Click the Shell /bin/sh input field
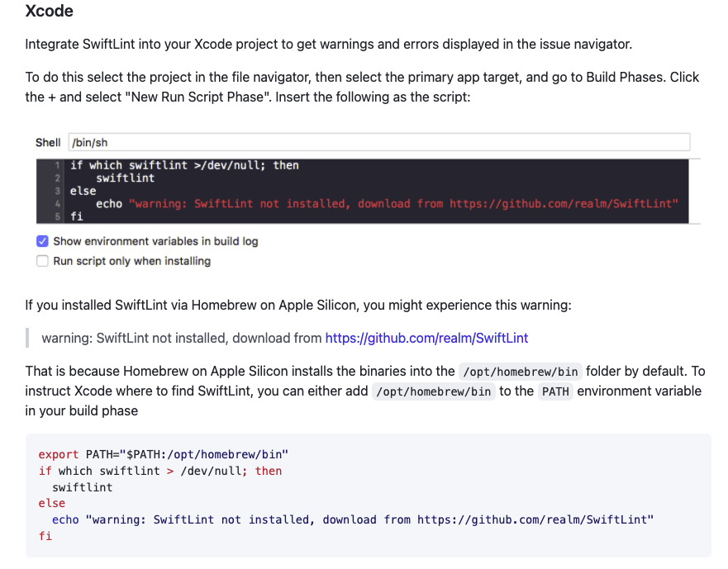Screen dimensions: 728x569 [379, 142]
